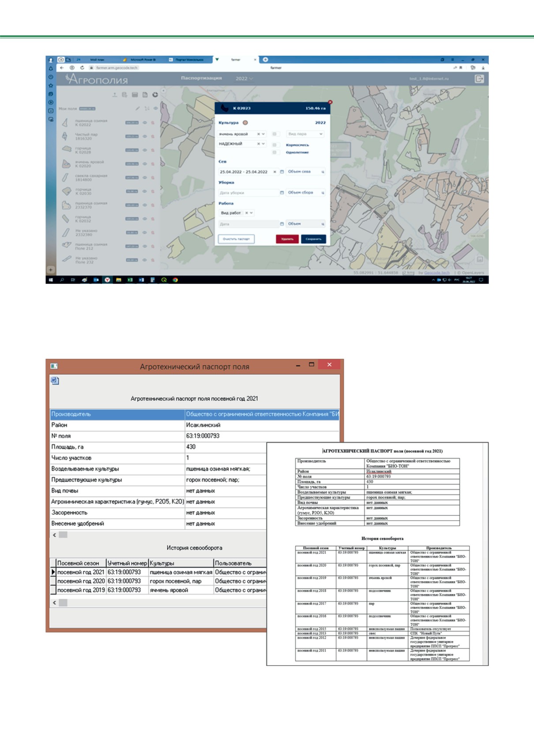Clear the 25.04.2022 sowing date with X

tap(275, 172)
